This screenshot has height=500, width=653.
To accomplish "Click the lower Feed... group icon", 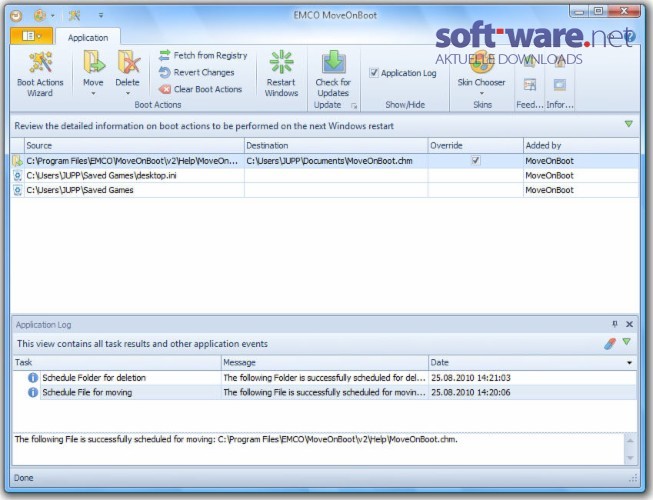I will click(x=530, y=85).
